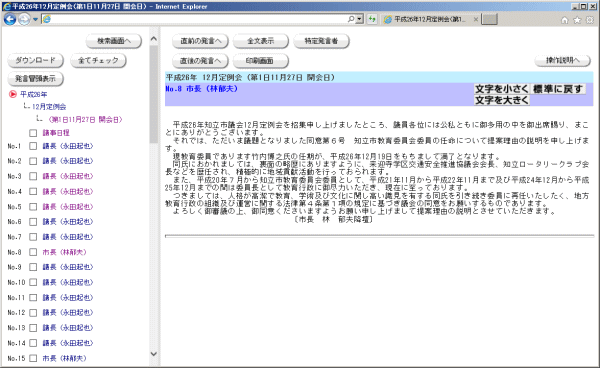Select the 平成26年12月定例会 browser tab
This screenshot has height=368, width=600.
pyautogui.click(x=429, y=19)
